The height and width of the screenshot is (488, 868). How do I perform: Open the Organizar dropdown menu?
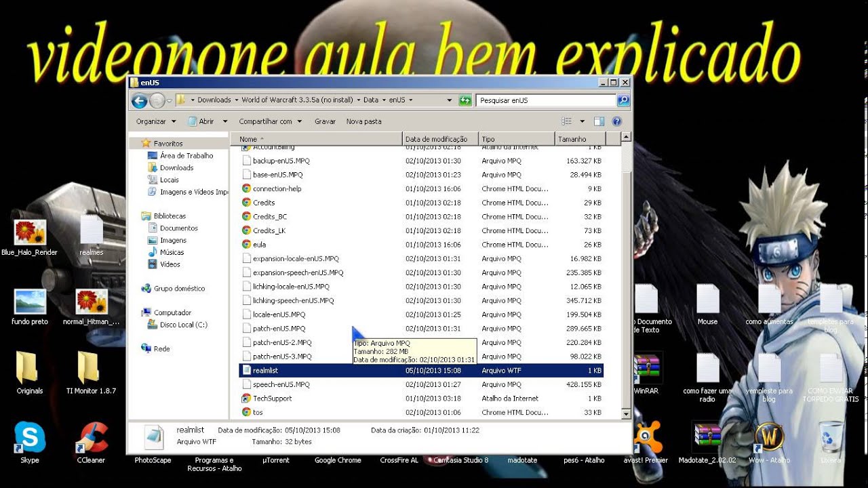coord(156,121)
